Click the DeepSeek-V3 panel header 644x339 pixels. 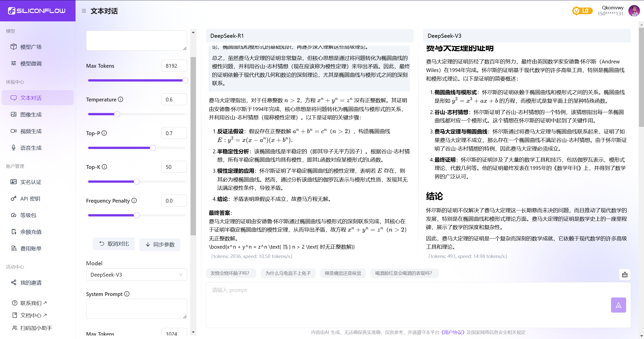(527, 36)
